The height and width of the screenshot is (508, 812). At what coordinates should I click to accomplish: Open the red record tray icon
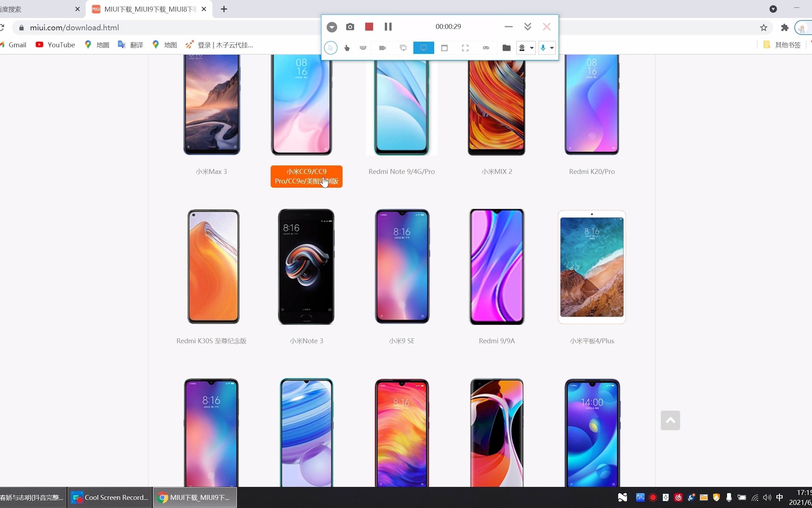[653, 497]
